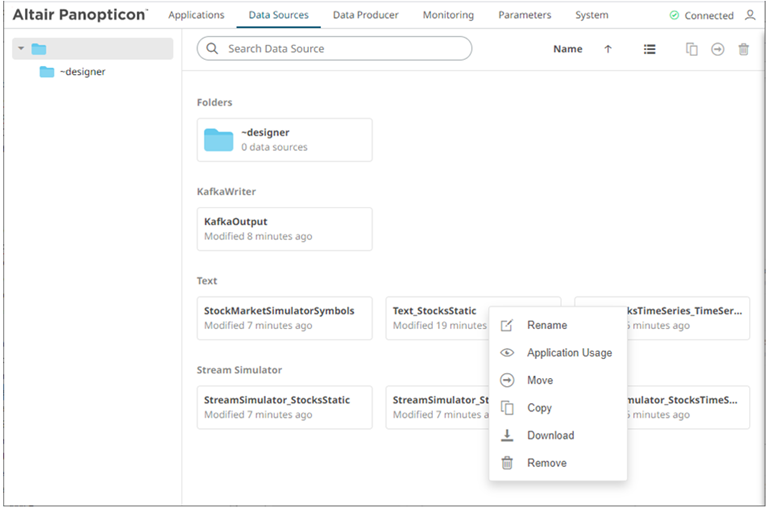
Task: Click the copy icon in top toolbar
Action: tap(691, 49)
